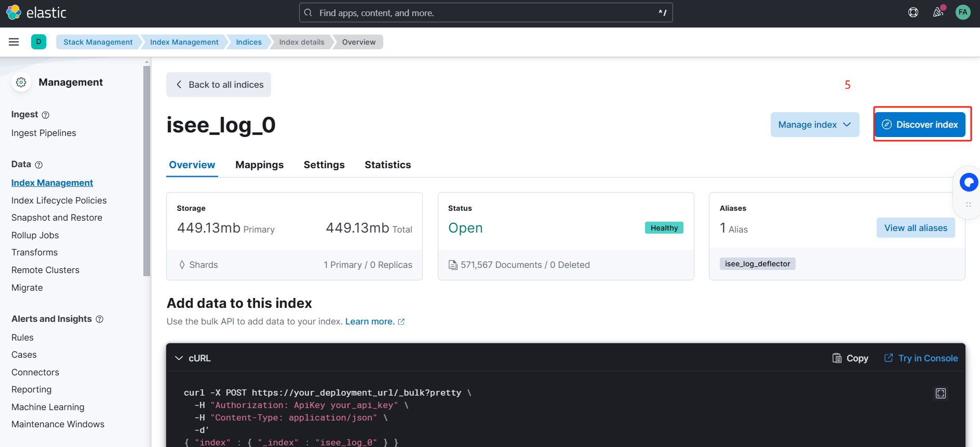
Task: Open the Statistics tab
Action: pos(387,165)
